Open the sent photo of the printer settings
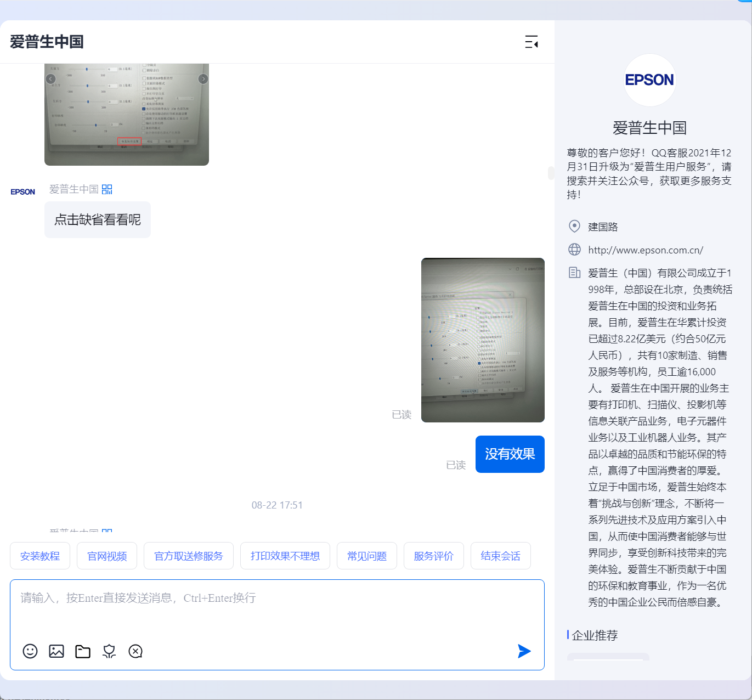The height and width of the screenshot is (700, 752). click(x=483, y=340)
